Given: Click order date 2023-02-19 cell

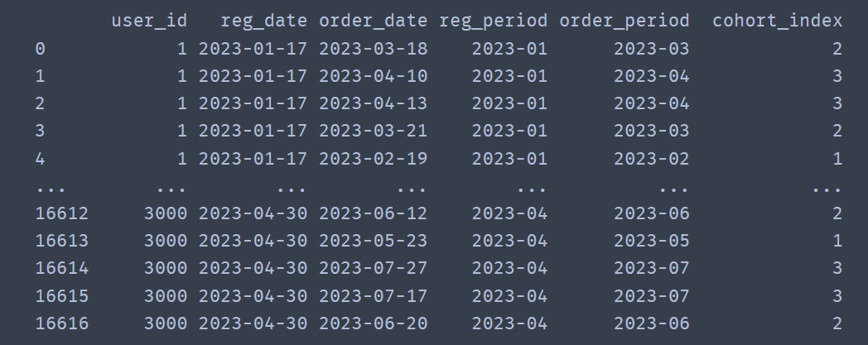Looking at the screenshot, I should (x=373, y=159).
